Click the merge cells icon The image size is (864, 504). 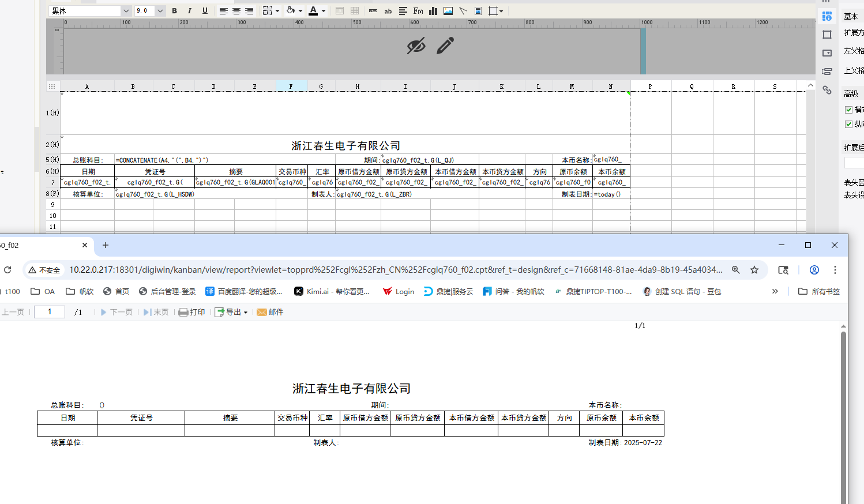[340, 11]
